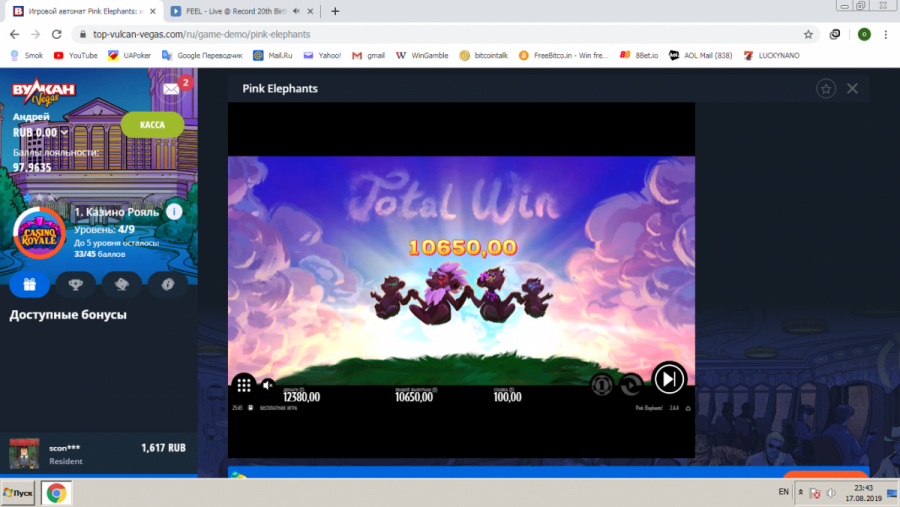Open the Smok bookmark
The height and width of the screenshot is (507, 900).
[x=27, y=56]
